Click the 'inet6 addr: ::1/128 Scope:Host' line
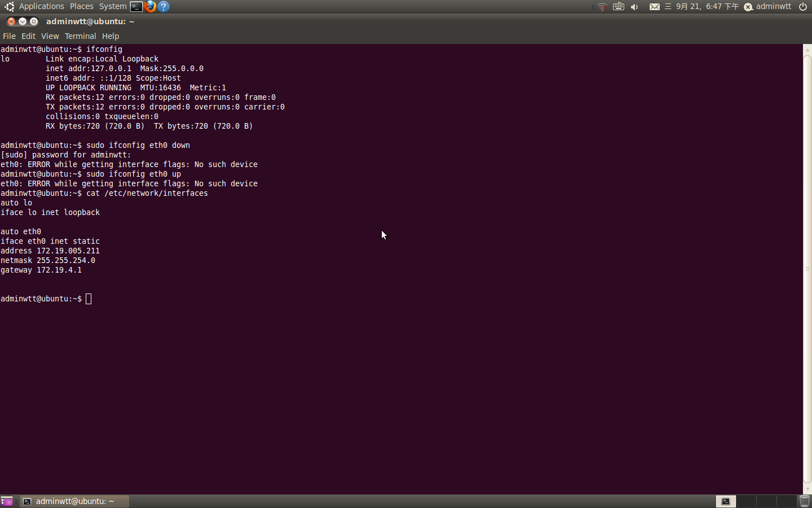 pyautogui.click(x=113, y=78)
